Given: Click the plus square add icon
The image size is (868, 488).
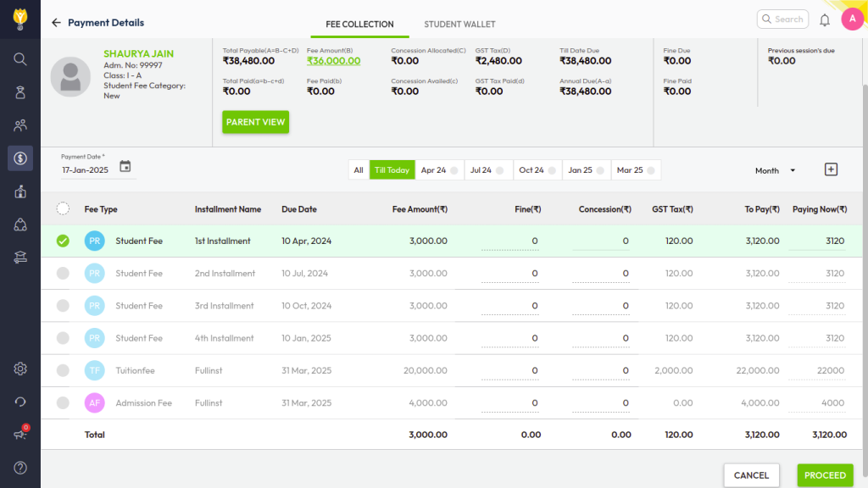Looking at the screenshot, I should pyautogui.click(x=831, y=169).
